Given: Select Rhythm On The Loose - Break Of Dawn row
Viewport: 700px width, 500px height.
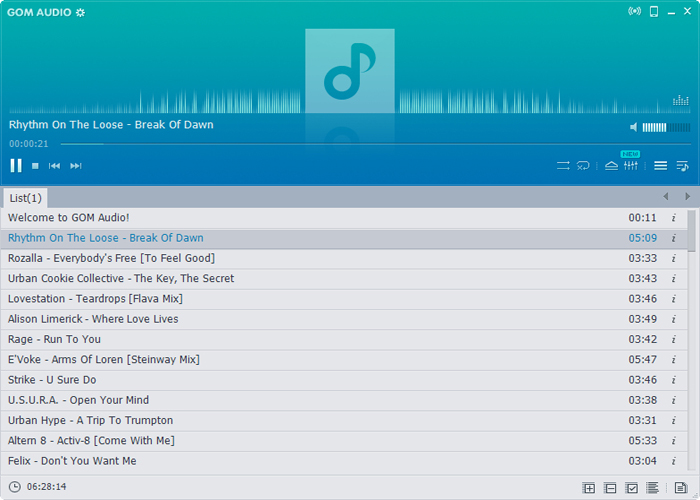Looking at the screenshot, I should pyautogui.click(x=344, y=238).
